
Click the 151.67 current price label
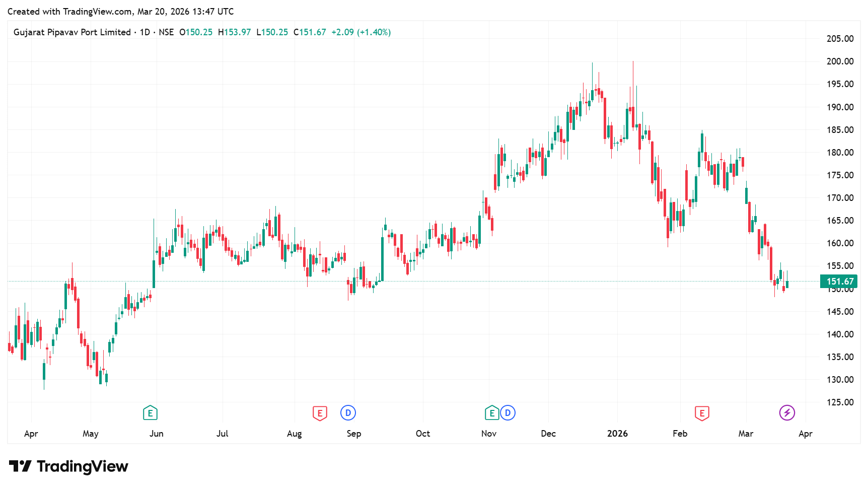click(x=840, y=282)
